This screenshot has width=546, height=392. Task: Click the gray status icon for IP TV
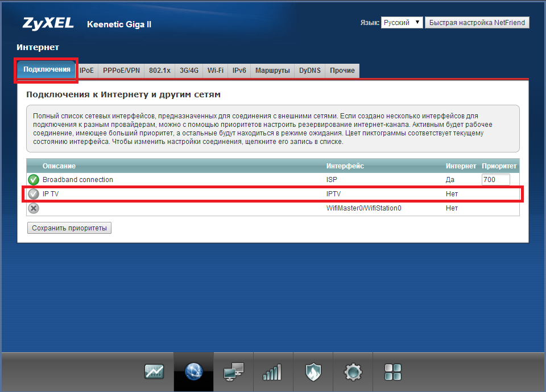pyautogui.click(x=34, y=194)
